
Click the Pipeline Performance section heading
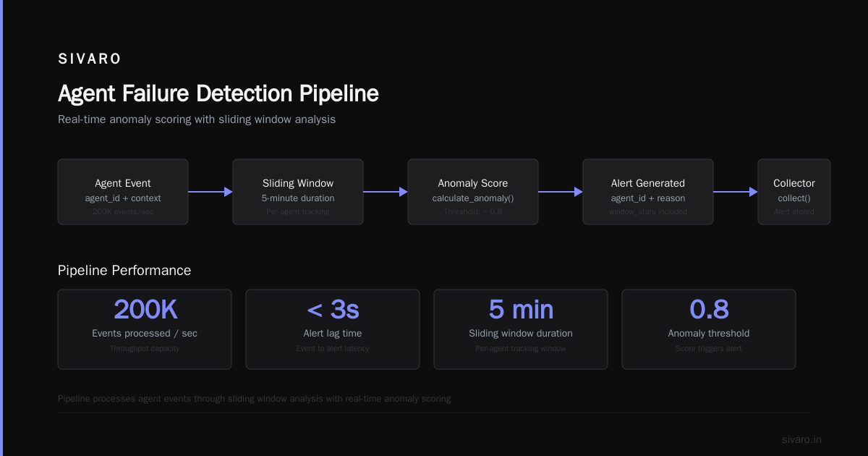click(x=124, y=270)
